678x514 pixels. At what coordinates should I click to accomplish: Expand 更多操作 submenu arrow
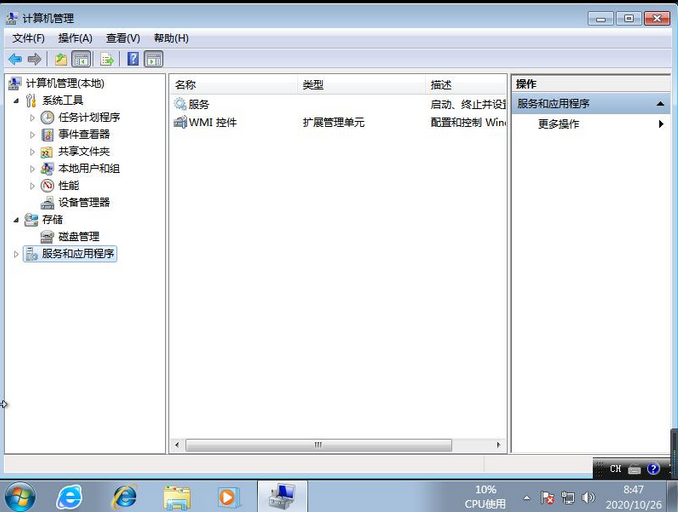tap(661, 124)
